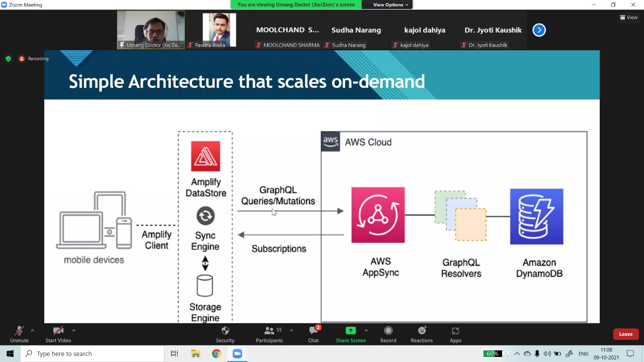Select Dr. Jyoti Kaushik's participant tile
This screenshot has width=644, height=362.
493,30
